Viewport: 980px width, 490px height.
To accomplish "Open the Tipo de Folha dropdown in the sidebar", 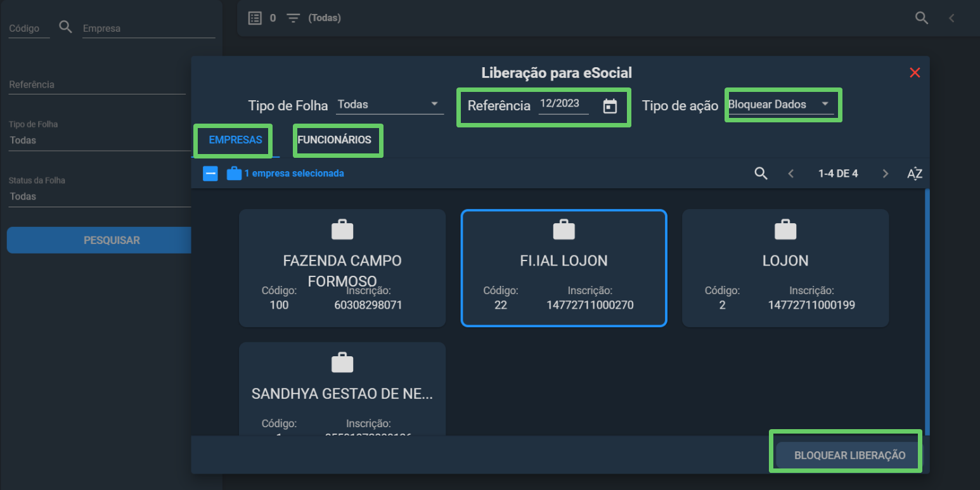I will click(100, 141).
